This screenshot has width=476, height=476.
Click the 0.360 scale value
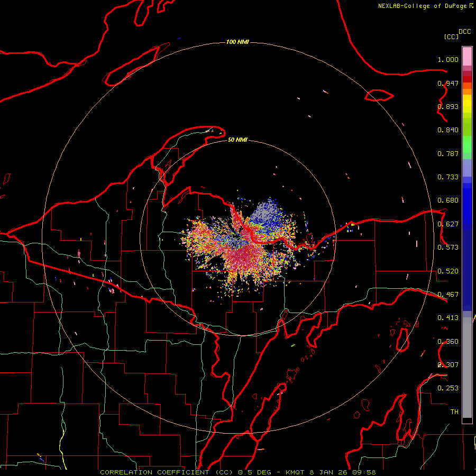(x=448, y=342)
